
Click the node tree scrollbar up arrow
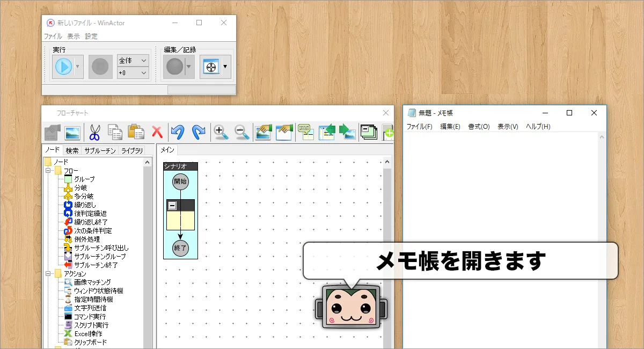point(148,162)
